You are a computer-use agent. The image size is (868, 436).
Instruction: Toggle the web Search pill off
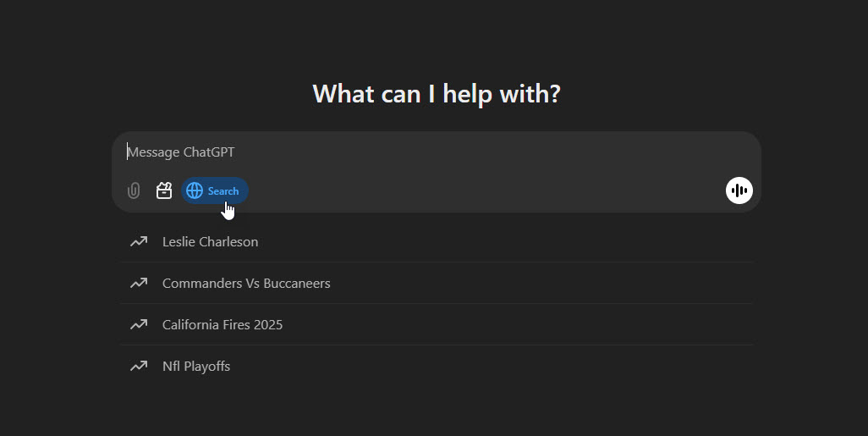tap(215, 190)
